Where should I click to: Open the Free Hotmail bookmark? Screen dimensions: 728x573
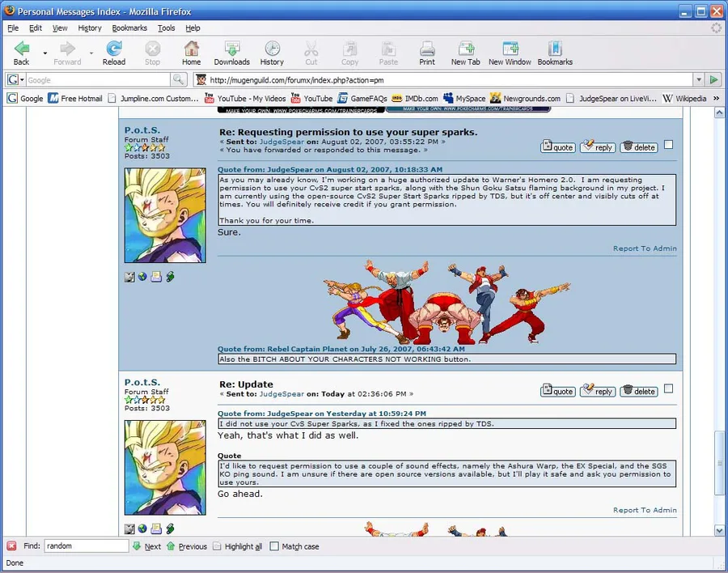tap(75, 99)
